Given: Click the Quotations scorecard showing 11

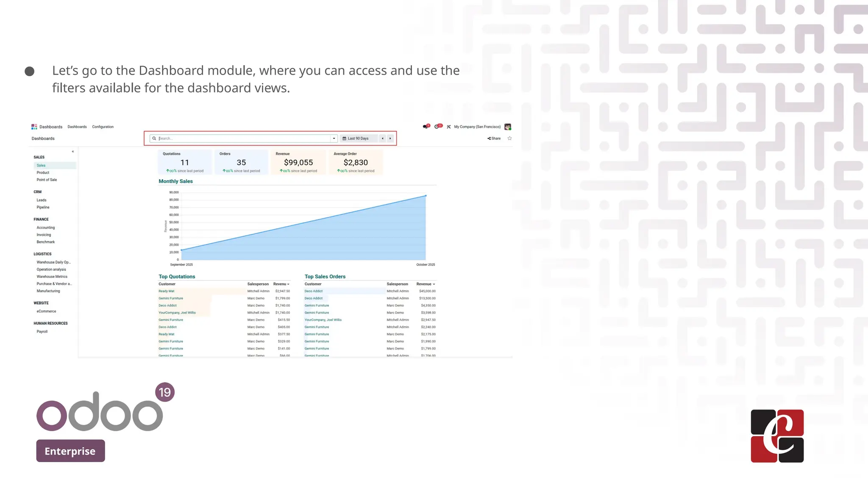Looking at the screenshot, I should pyautogui.click(x=185, y=162).
